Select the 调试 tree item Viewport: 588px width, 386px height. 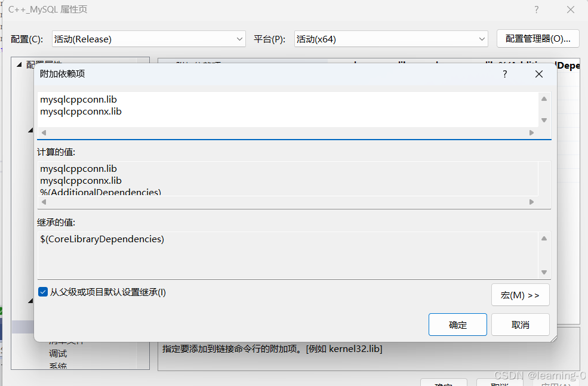57,353
